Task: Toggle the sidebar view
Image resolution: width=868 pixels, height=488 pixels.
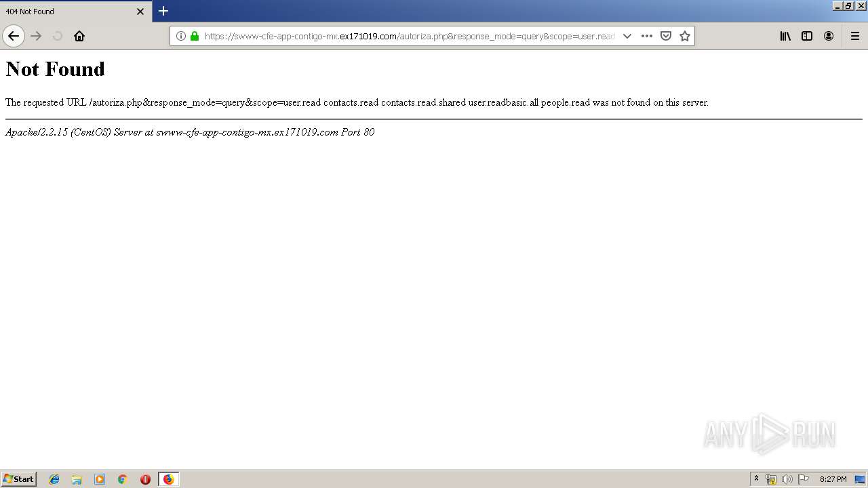Action: tap(807, 36)
